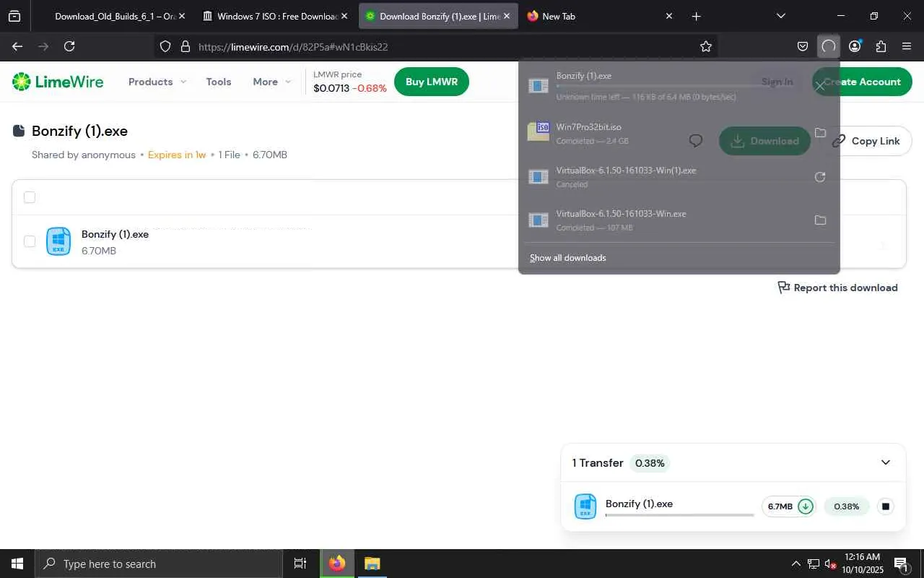
Task: Open the Firefox application menu
Action: pyautogui.click(x=907, y=46)
